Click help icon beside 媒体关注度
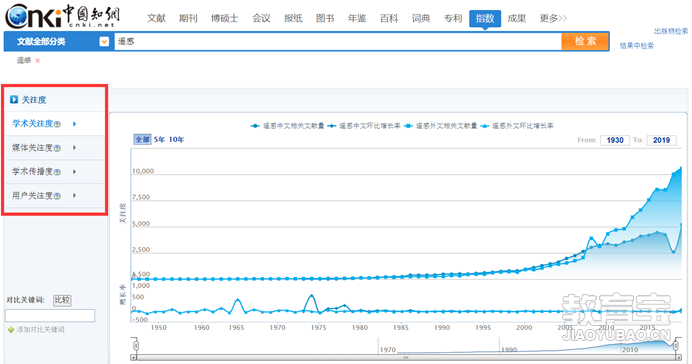Viewport: 692px width, 364px height. [x=57, y=148]
